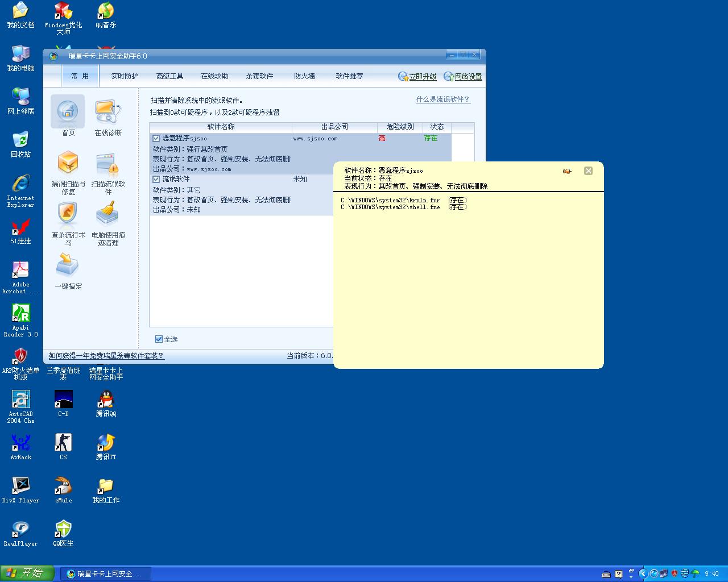728x582 pixels.
Task: Open the 软件推荐 tab
Action: click(x=349, y=76)
